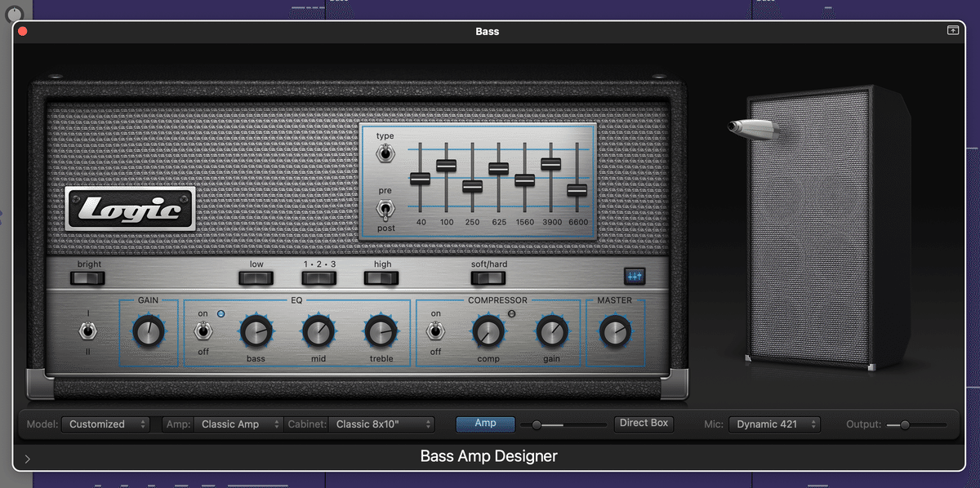The image size is (980, 488).
Task: Toggle the graphic EQ faders icon near MASTER
Action: (634, 276)
